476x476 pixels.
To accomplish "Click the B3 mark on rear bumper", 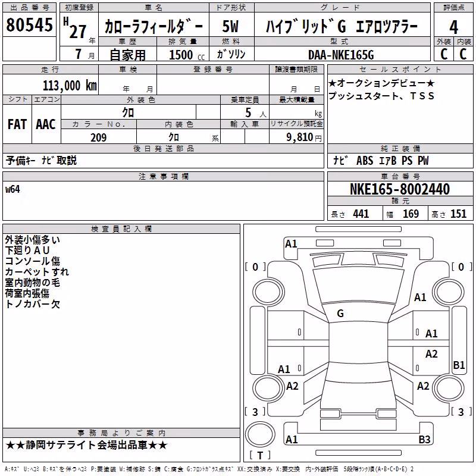I will click(424, 439).
